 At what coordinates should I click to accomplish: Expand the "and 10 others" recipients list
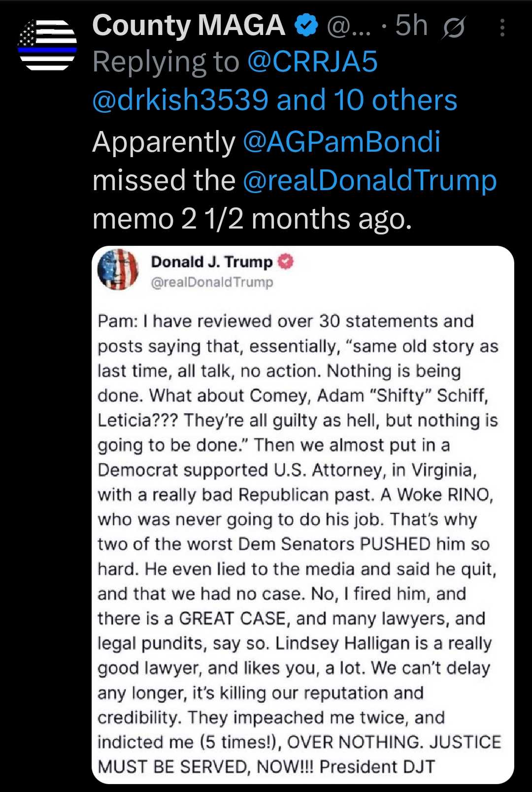367,100
